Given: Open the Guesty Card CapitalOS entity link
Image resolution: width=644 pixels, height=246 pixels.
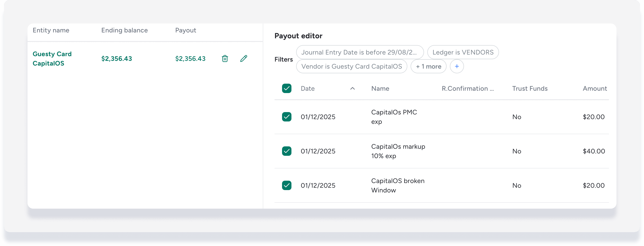Looking at the screenshot, I should tap(52, 59).
